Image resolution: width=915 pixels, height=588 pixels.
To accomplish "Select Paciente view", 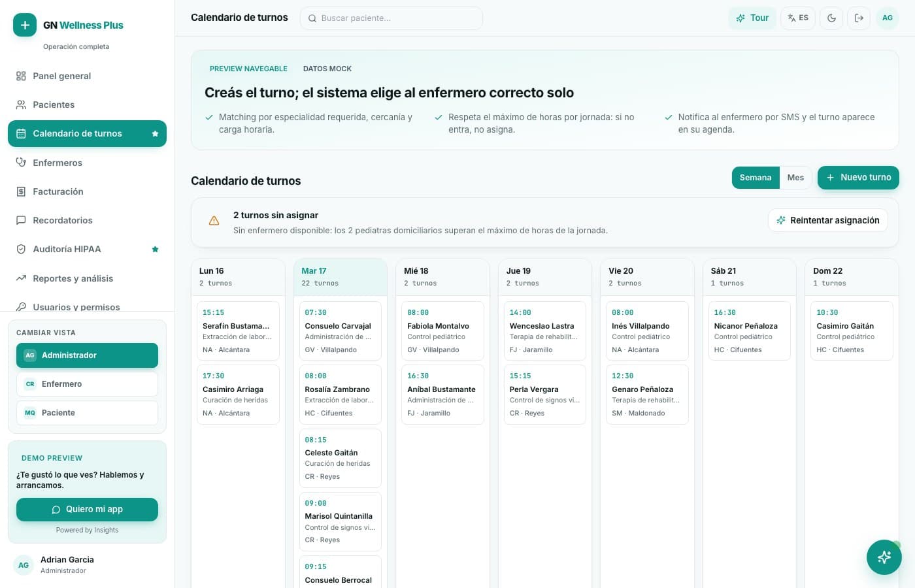I will pos(87,413).
